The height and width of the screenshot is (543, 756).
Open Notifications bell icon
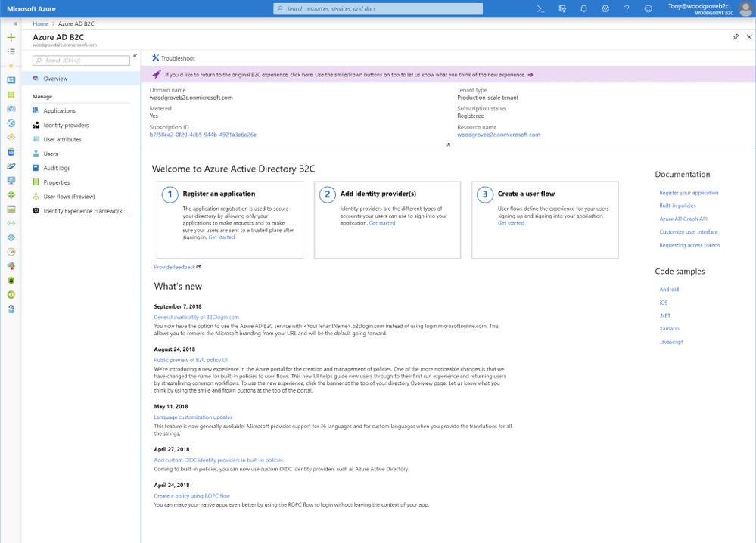(584, 8)
